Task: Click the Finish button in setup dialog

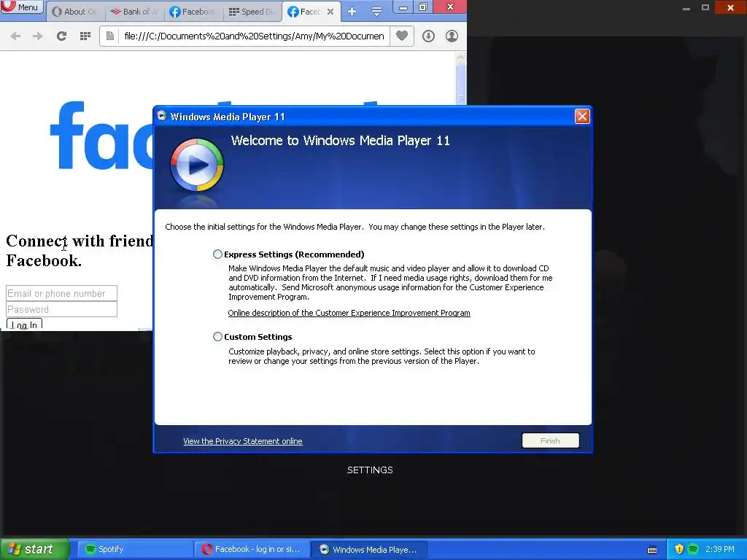Action: [550, 440]
